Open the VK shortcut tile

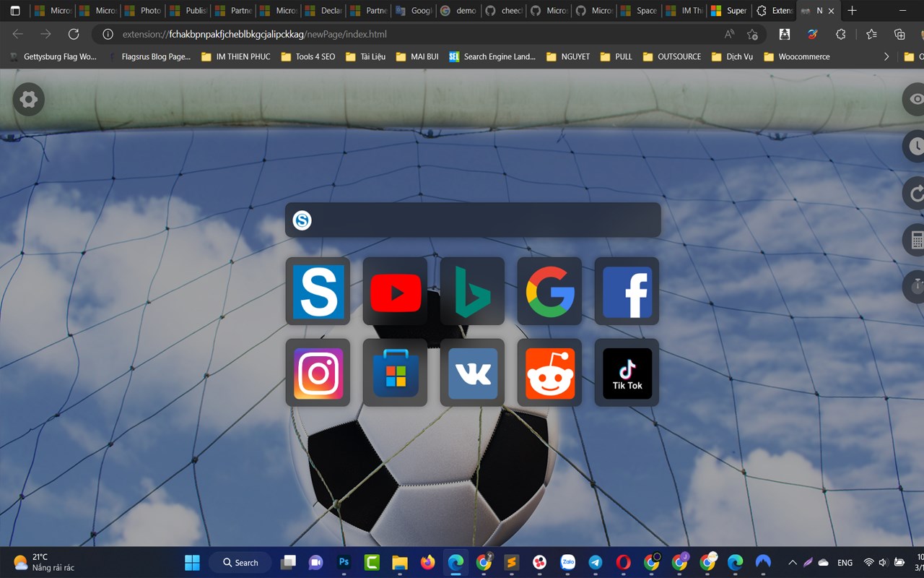473,373
